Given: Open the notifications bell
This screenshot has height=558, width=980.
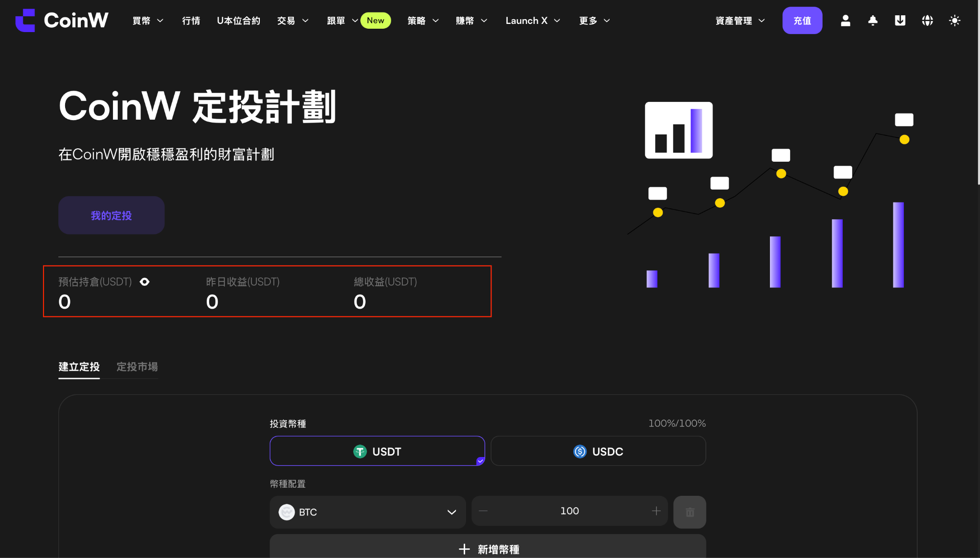Looking at the screenshot, I should [873, 21].
